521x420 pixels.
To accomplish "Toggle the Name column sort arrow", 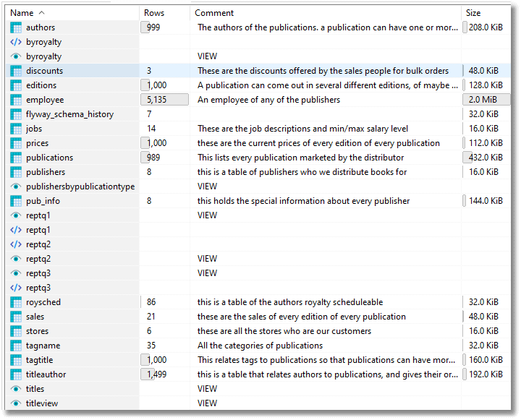I will (41, 12).
